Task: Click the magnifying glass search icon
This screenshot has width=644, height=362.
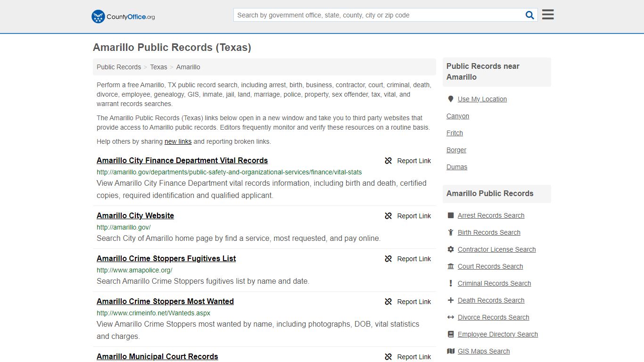Action: 530,15
